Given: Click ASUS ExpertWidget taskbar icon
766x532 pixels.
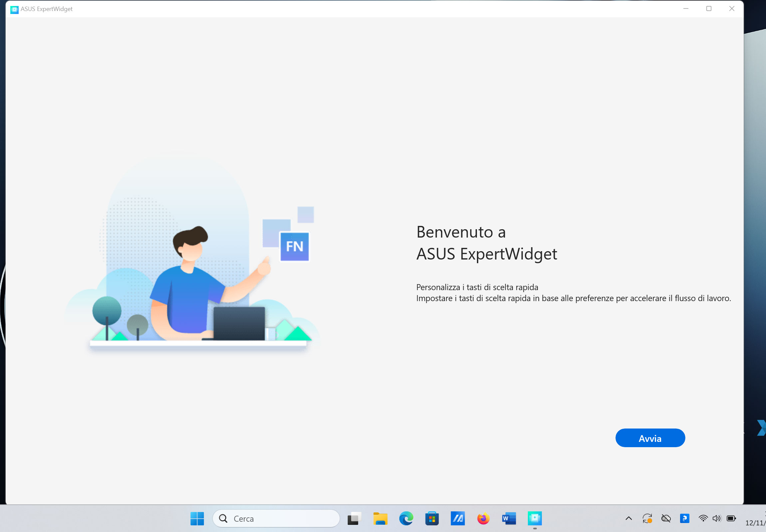Looking at the screenshot, I should click(535, 518).
